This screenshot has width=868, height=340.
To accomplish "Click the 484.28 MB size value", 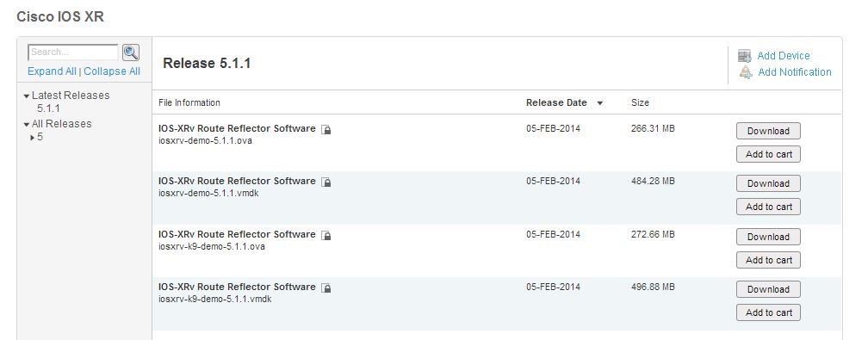I will click(653, 182).
